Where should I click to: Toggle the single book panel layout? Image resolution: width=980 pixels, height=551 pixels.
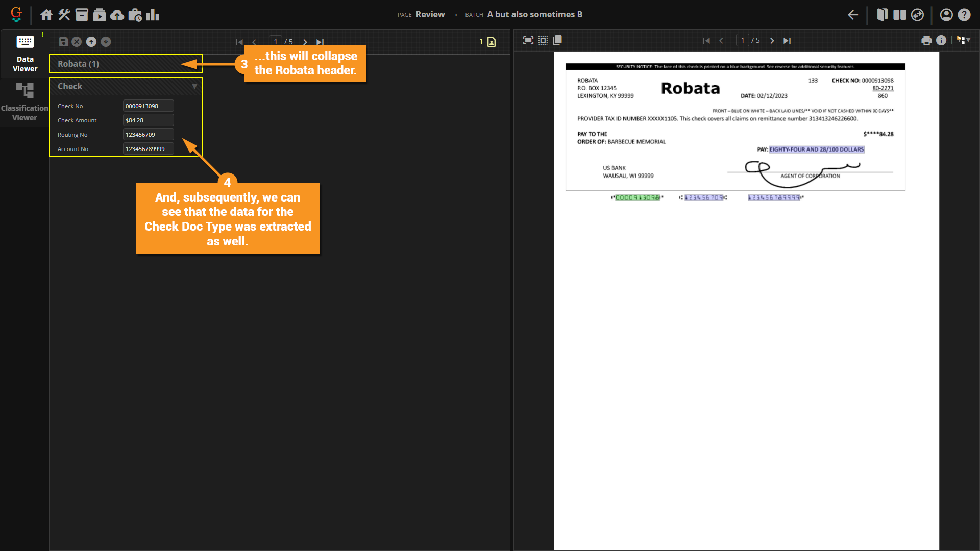[882, 15]
